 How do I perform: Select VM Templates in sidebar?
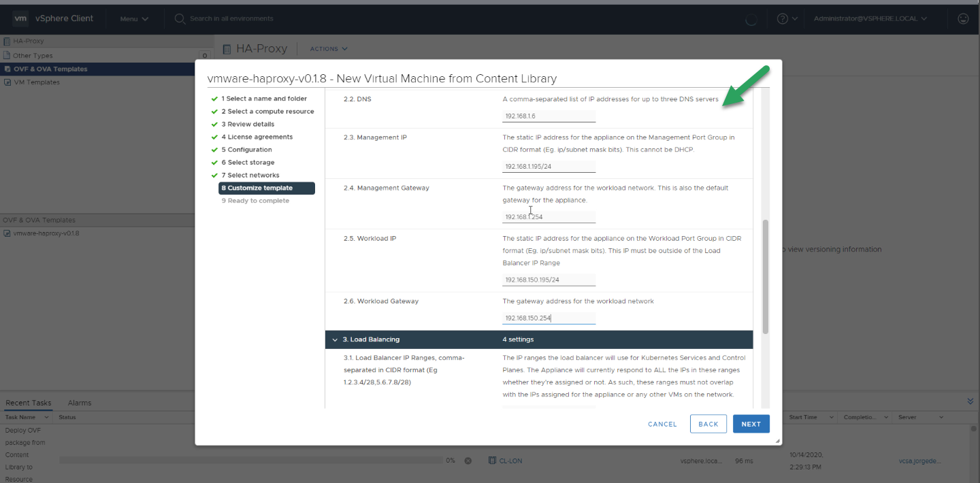coord(37,82)
